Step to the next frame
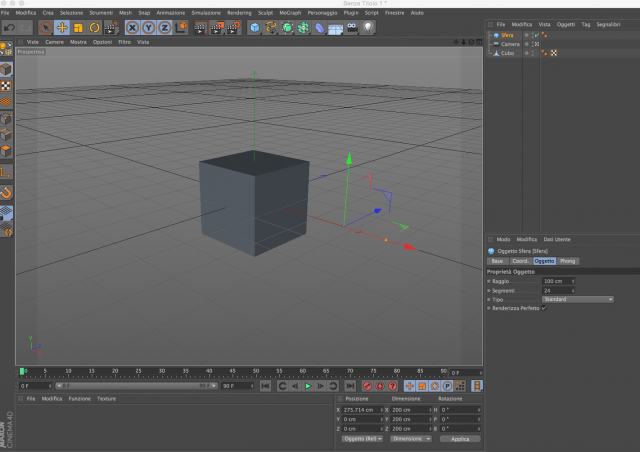 pos(321,386)
